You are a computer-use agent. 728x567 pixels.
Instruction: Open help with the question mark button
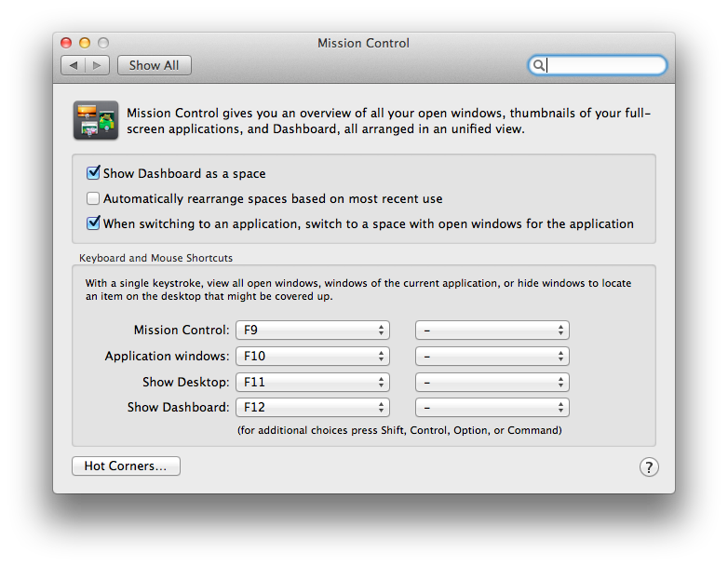point(649,466)
